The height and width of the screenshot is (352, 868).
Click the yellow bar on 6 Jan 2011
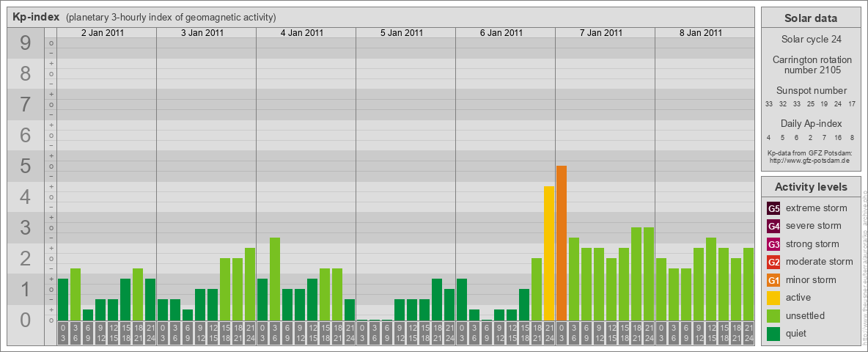[x=549, y=253]
